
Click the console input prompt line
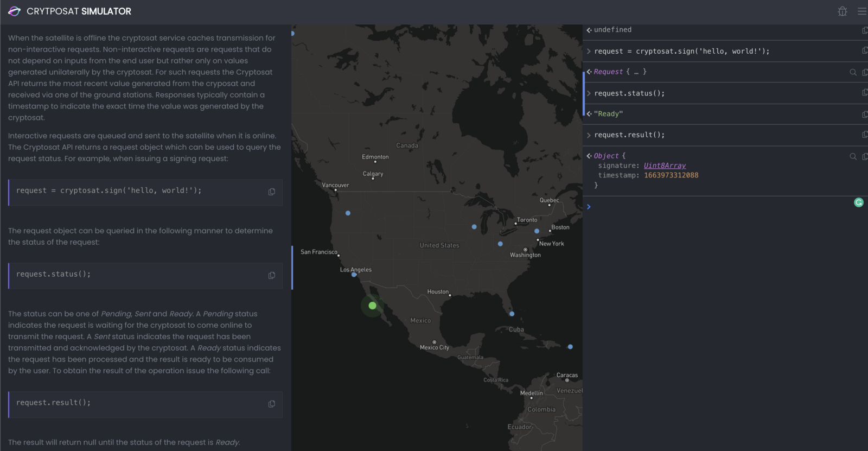(x=722, y=207)
